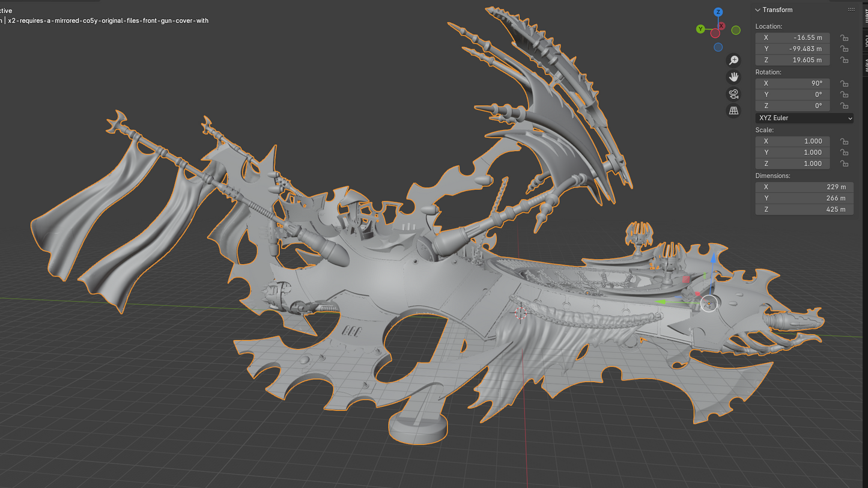Click the Zoom viewport magnifier icon
The height and width of the screenshot is (488, 868).
point(733,60)
